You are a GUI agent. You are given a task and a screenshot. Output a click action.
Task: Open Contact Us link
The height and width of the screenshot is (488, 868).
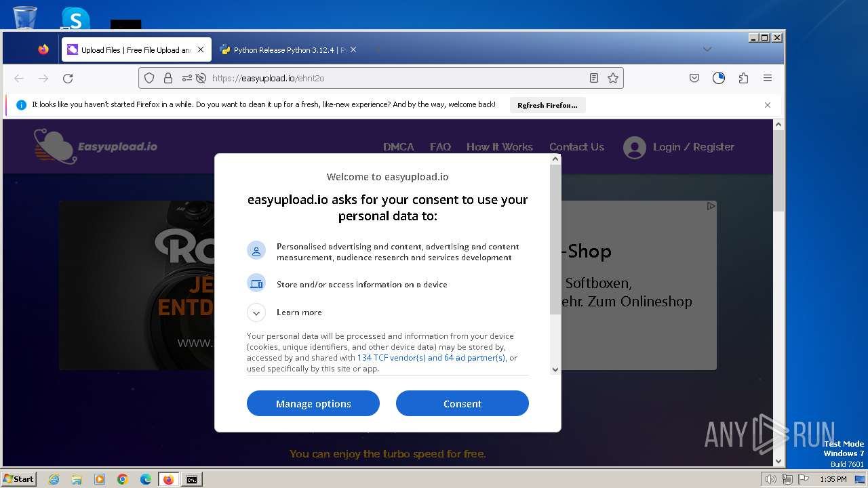576,146
